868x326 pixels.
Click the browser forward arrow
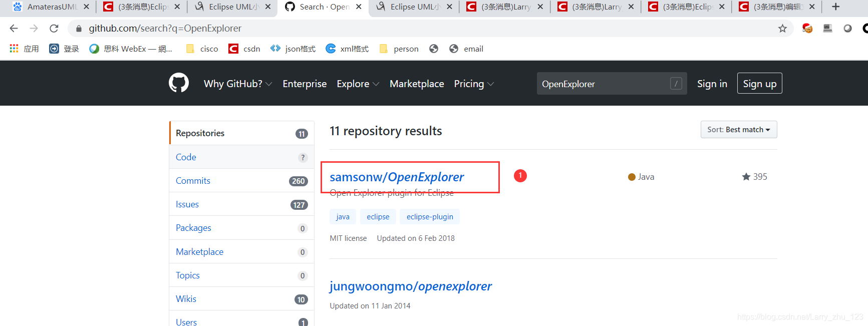point(34,29)
